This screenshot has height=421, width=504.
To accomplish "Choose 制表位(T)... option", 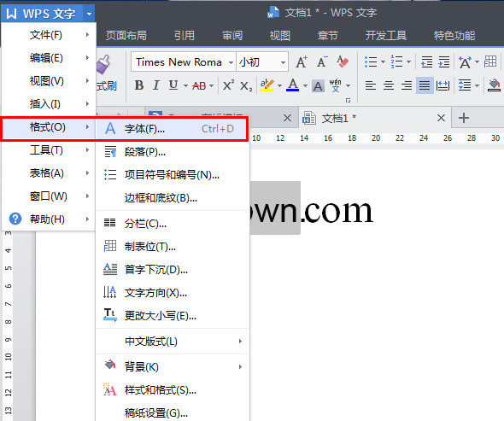I will point(173,247).
